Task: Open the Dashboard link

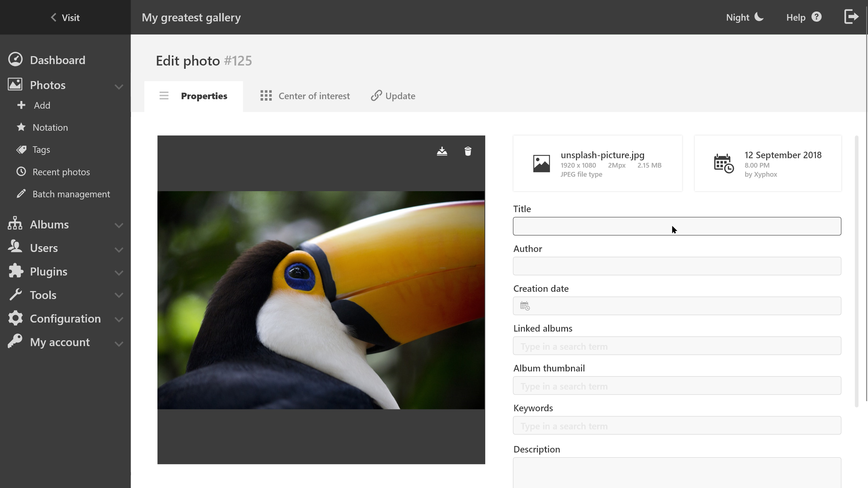Action: click(58, 60)
